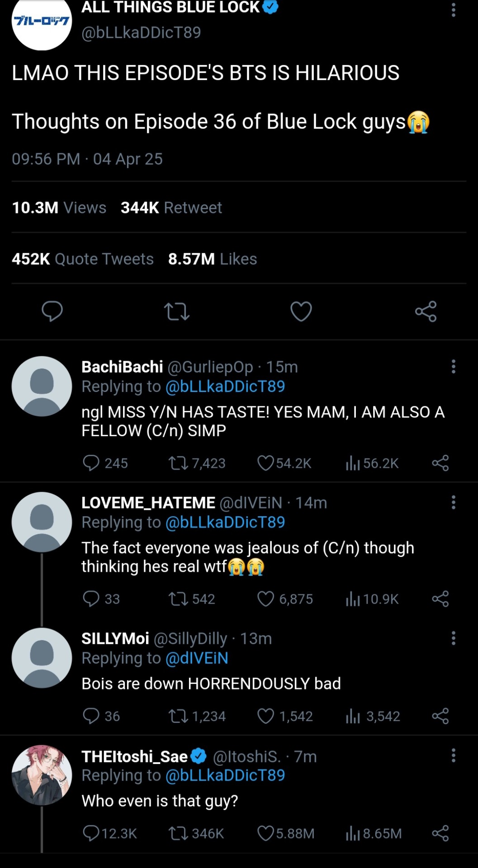The width and height of the screenshot is (478, 868).
Task: Retweet the LOVEME_HATEME reply
Action: click(x=178, y=599)
